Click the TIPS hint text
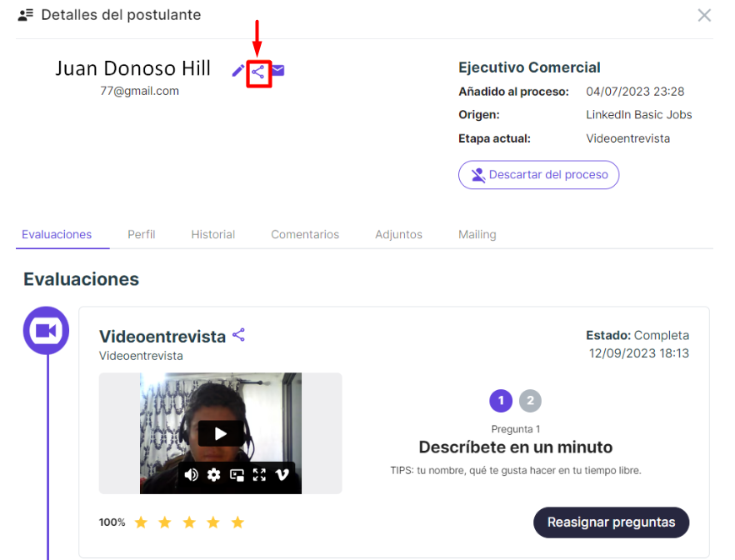Viewport: 735px width, 560px height. (516, 471)
